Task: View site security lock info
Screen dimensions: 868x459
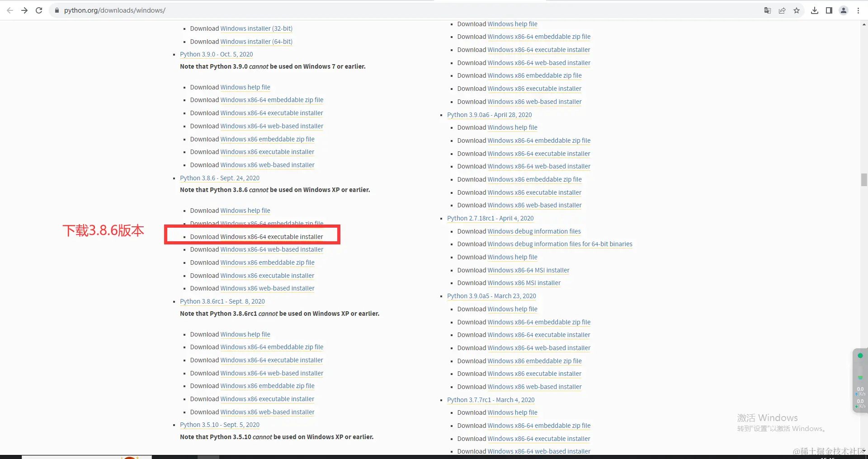Action: tap(57, 10)
